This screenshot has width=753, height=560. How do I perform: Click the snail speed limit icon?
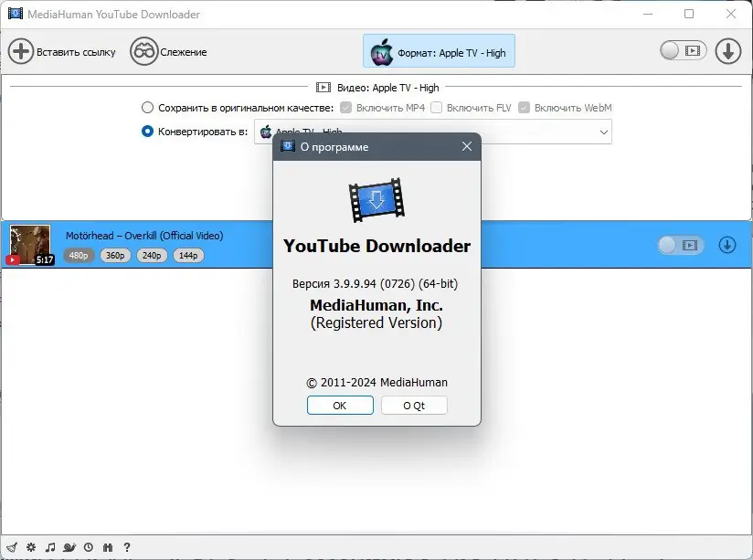[x=69, y=547]
